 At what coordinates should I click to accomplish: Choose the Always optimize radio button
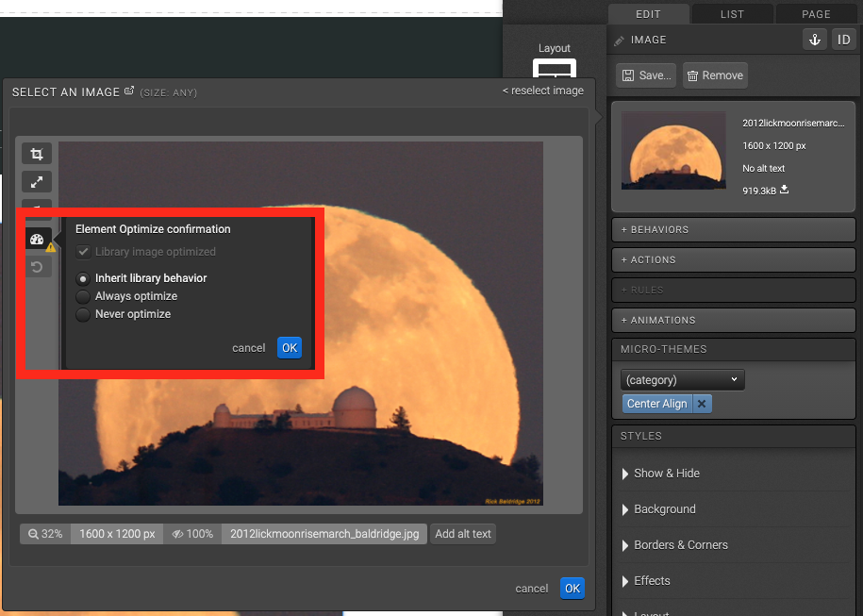click(x=84, y=296)
